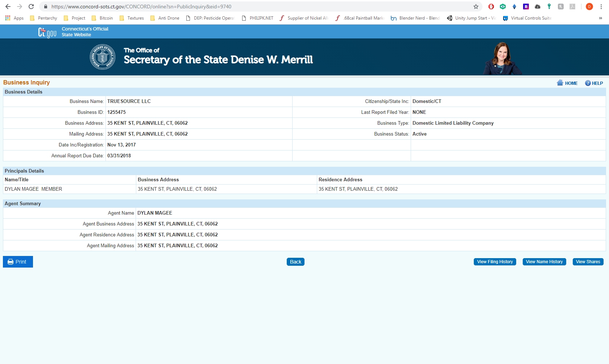This screenshot has width=609, height=364.
Task: Print the business inquiry page
Action: (18, 262)
